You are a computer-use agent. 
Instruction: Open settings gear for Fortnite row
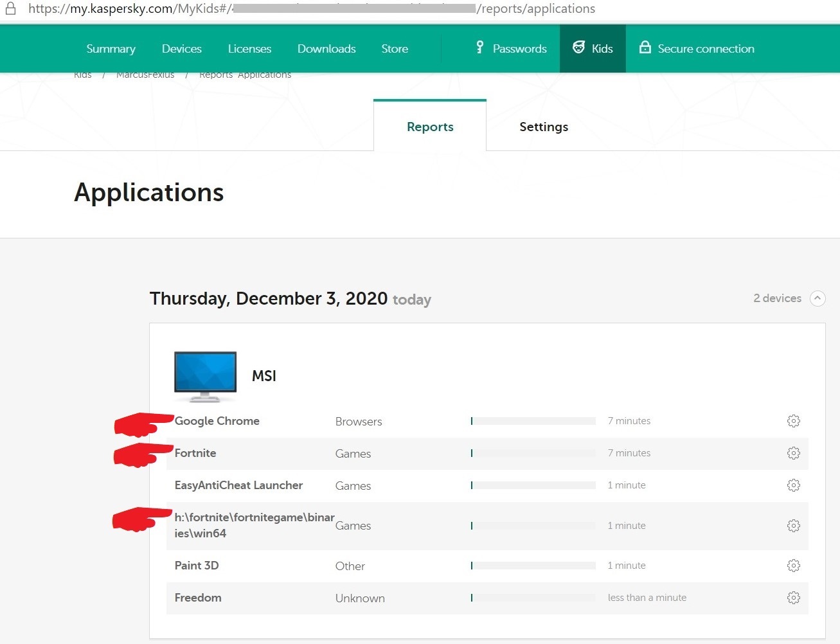794,453
